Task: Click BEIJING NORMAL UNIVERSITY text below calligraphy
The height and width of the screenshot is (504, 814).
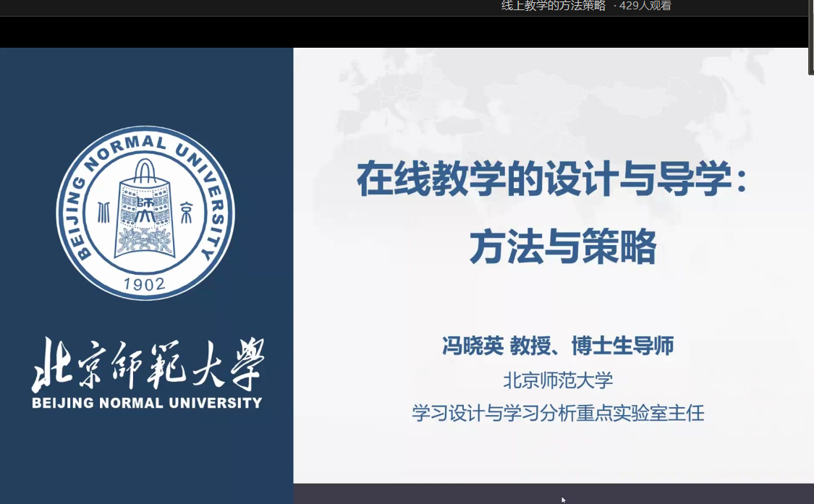Action: pyautogui.click(x=147, y=403)
